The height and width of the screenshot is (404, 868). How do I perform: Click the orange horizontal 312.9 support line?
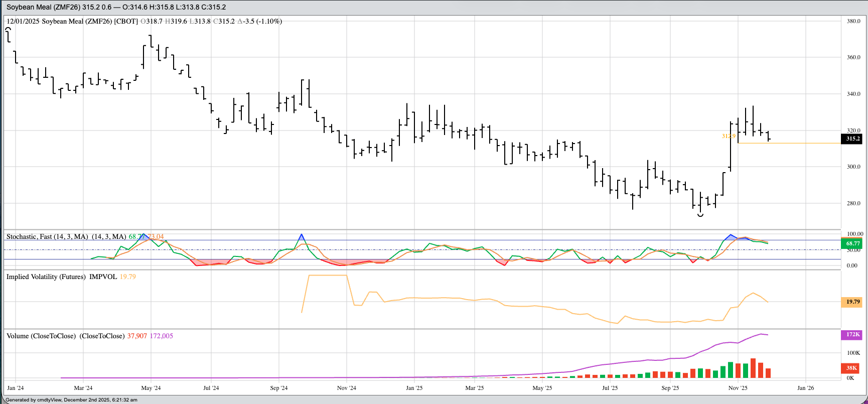pyautogui.click(x=793, y=144)
